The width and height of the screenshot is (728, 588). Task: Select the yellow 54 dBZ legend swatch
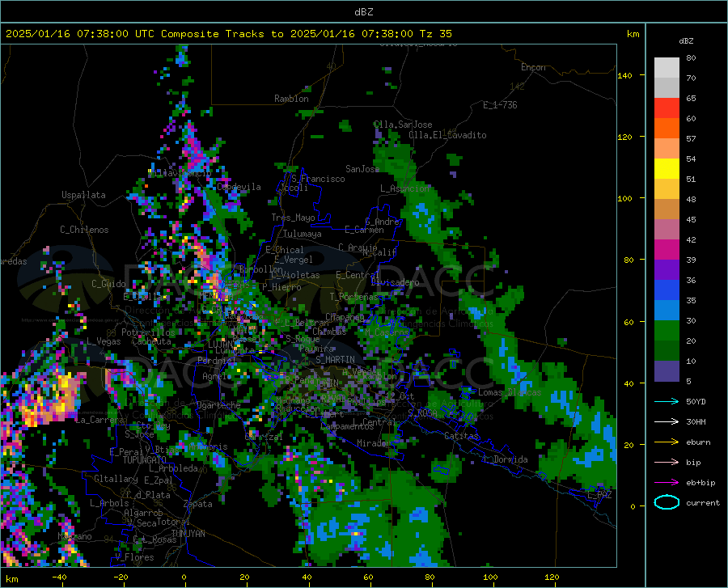tap(667, 169)
